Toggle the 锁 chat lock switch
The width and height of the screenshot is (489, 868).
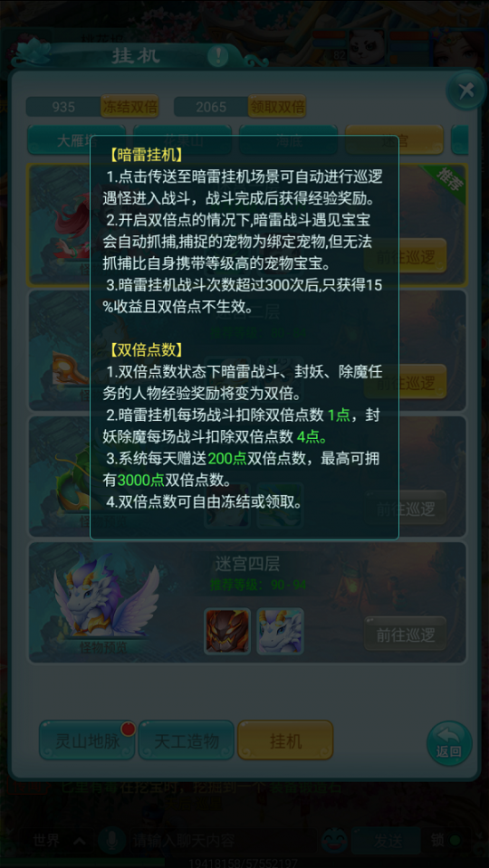pyautogui.click(x=446, y=841)
